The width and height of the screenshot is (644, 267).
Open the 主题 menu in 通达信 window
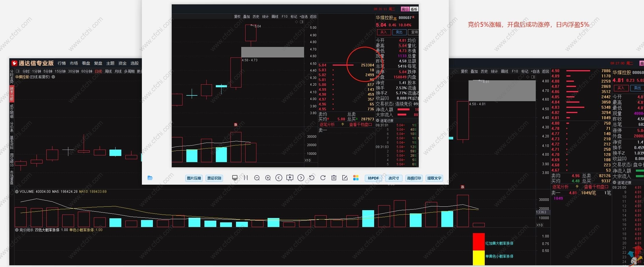pos(110,63)
